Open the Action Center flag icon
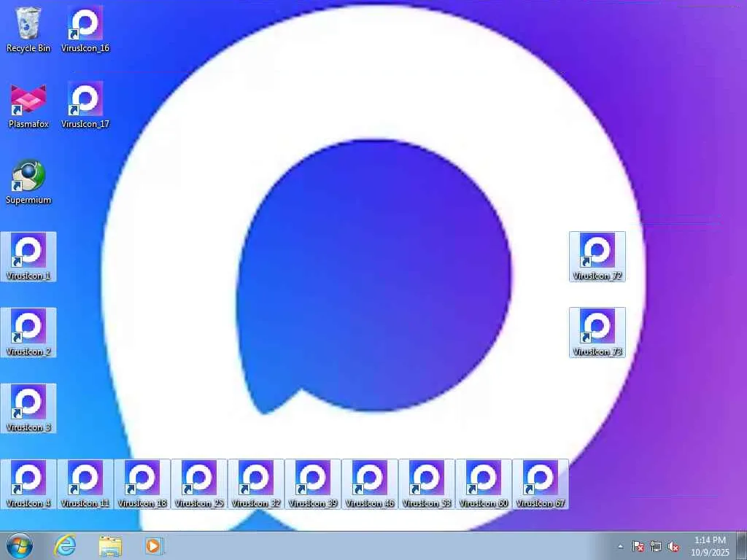Viewport: 747px width, 560px height. [x=638, y=546]
